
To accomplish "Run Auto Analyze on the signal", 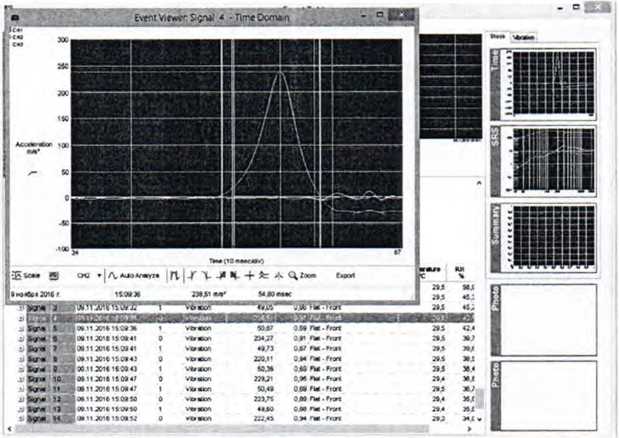I will [134, 275].
